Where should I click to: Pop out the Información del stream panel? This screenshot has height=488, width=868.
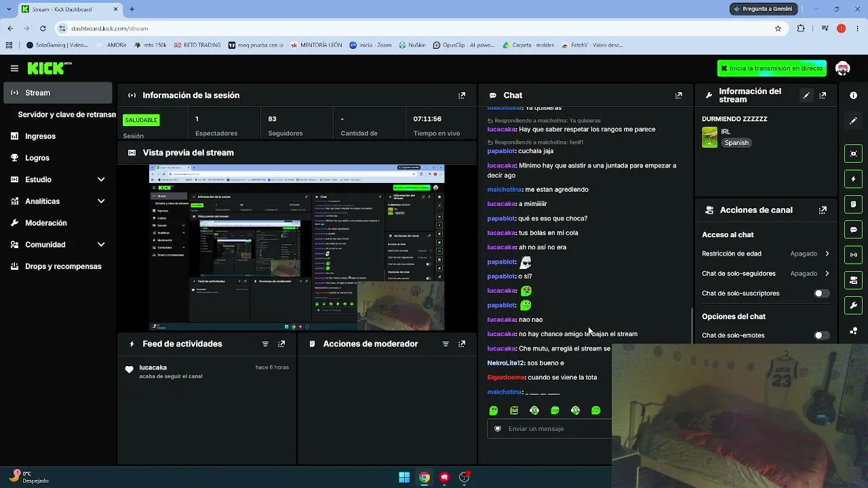click(x=823, y=96)
